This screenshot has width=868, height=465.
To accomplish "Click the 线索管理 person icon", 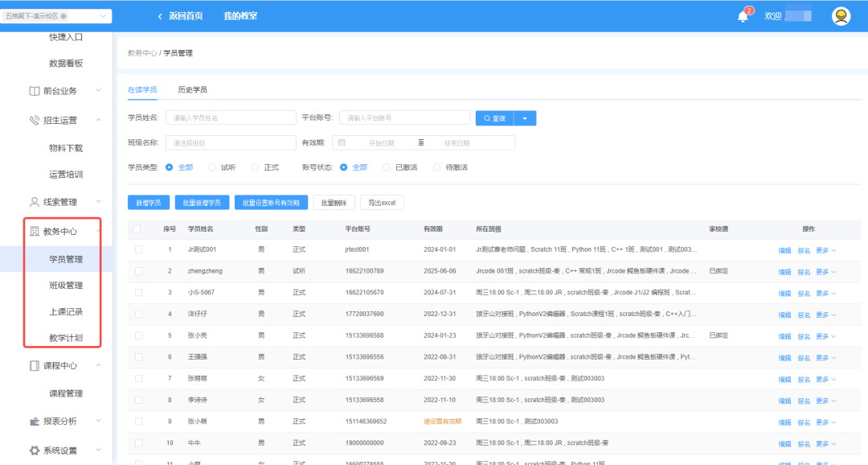I will [x=35, y=202].
